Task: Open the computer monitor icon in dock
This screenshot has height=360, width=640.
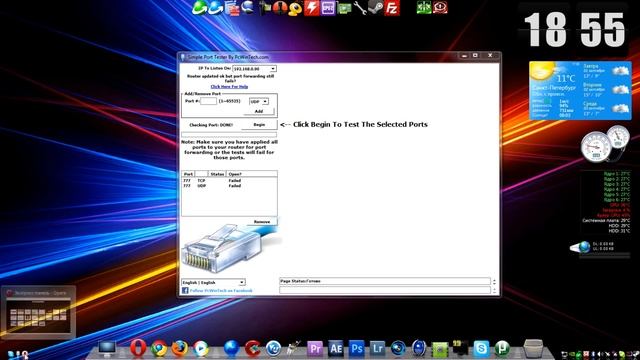Action: click(x=107, y=349)
